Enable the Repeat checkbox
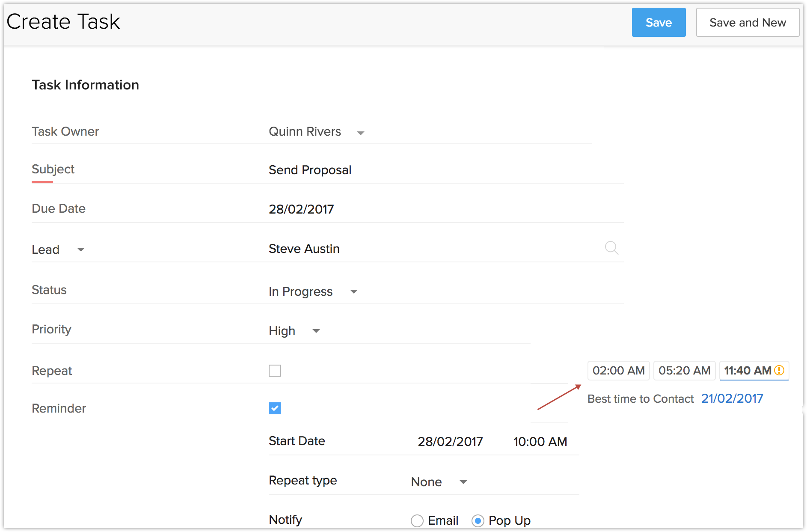807x532 pixels. 275,371
